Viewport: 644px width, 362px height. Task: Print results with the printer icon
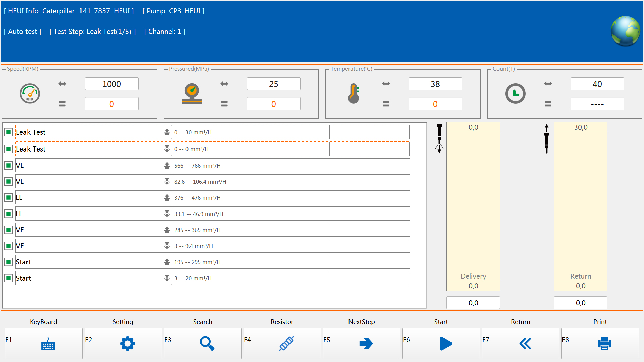pyautogui.click(x=604, y=343)
